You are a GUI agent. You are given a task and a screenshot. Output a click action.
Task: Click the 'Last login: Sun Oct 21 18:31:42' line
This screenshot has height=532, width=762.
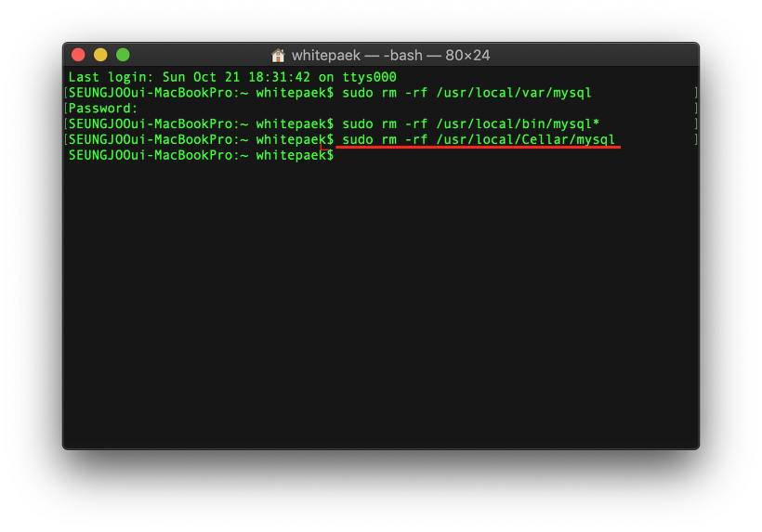coord(232,77)
